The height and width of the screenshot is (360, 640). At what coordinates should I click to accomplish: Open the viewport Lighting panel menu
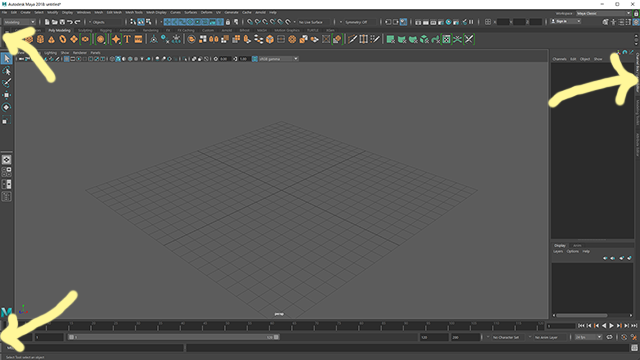[x=51, y=53]
